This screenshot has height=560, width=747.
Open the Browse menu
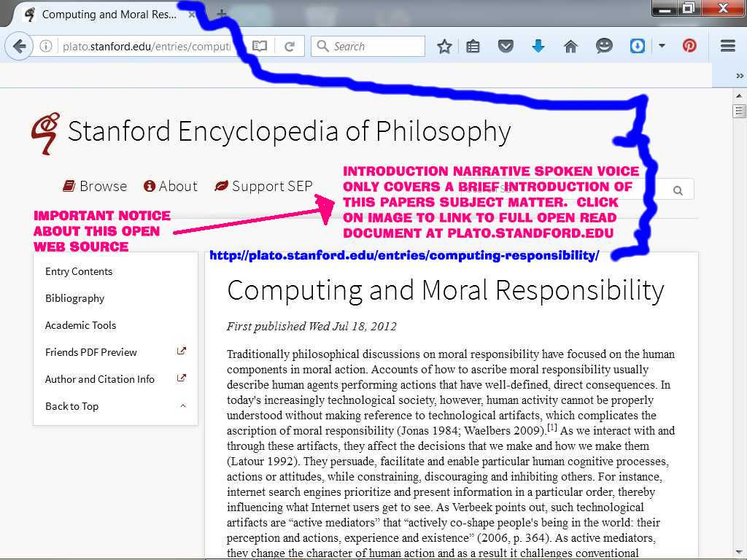(x=96, y=186)
